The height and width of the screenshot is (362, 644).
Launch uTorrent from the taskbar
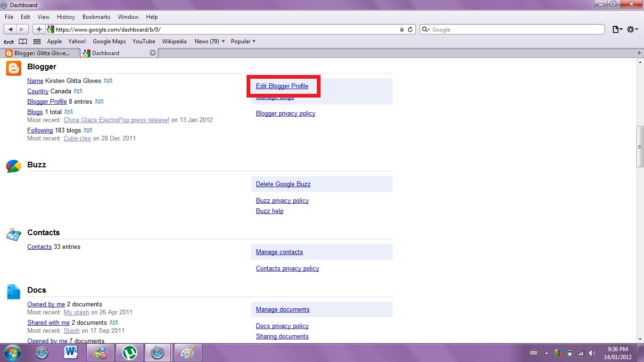[x=129, y=353]
